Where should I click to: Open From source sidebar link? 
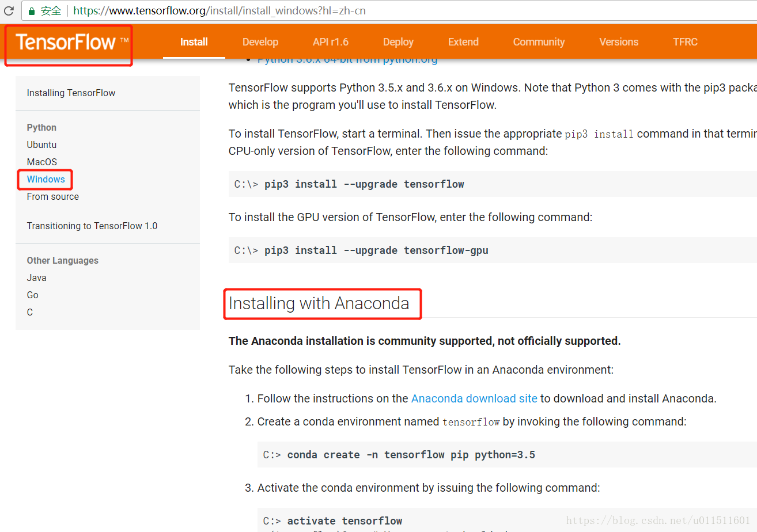click(52, 196)
